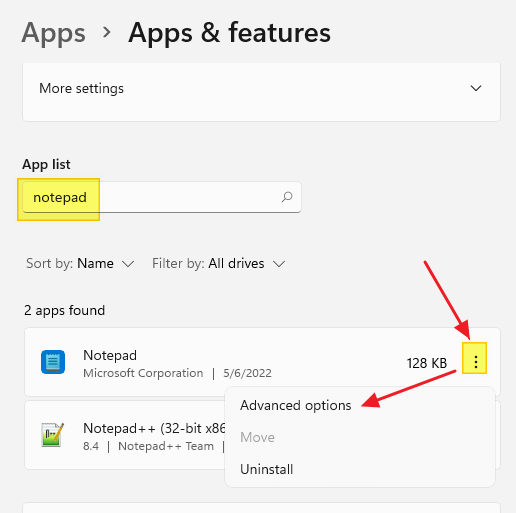The image size is (516, 513).
Task: Click the Apps & features page title
Action: [230, 33]
